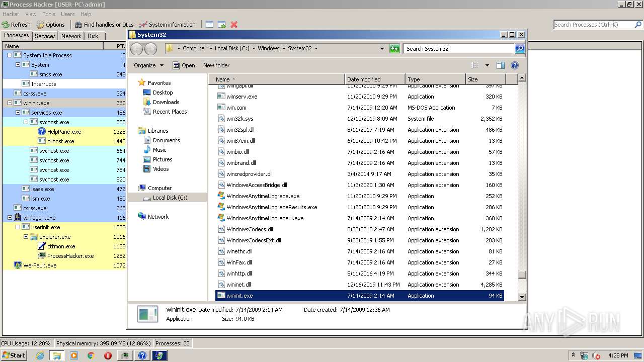The height and width of the screenshot is (362, 644).
Task: Click the find window and thread icon
Action: coord(222,24)
